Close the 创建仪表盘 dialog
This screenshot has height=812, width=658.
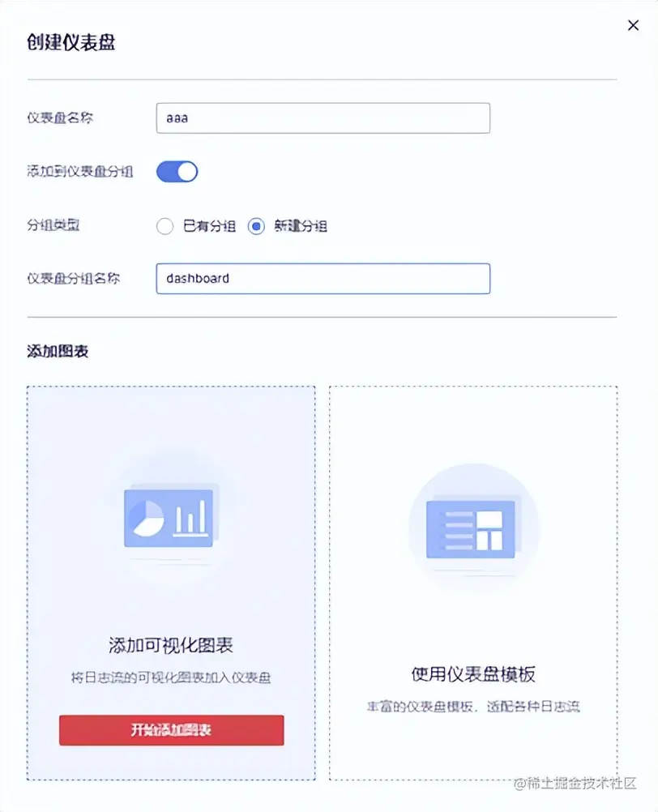point(633,25)
